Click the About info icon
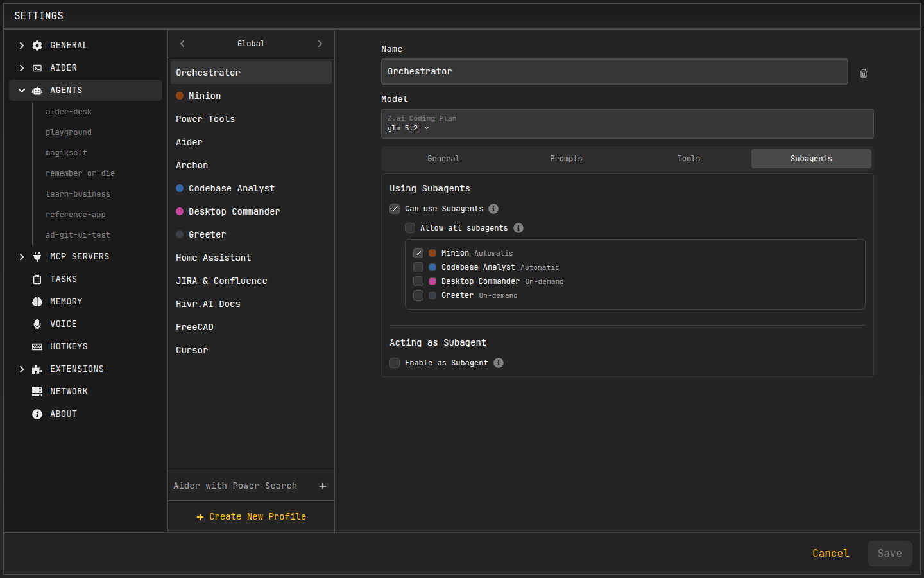The width and height of the screenshot is (924, 578). pyautogui.click(x=37, y=414)
